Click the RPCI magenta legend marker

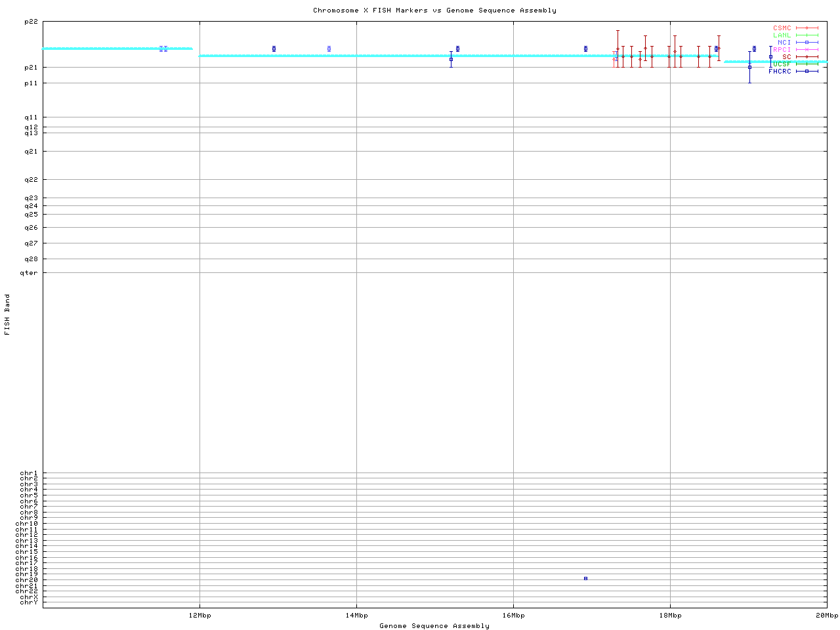(807, 50)
